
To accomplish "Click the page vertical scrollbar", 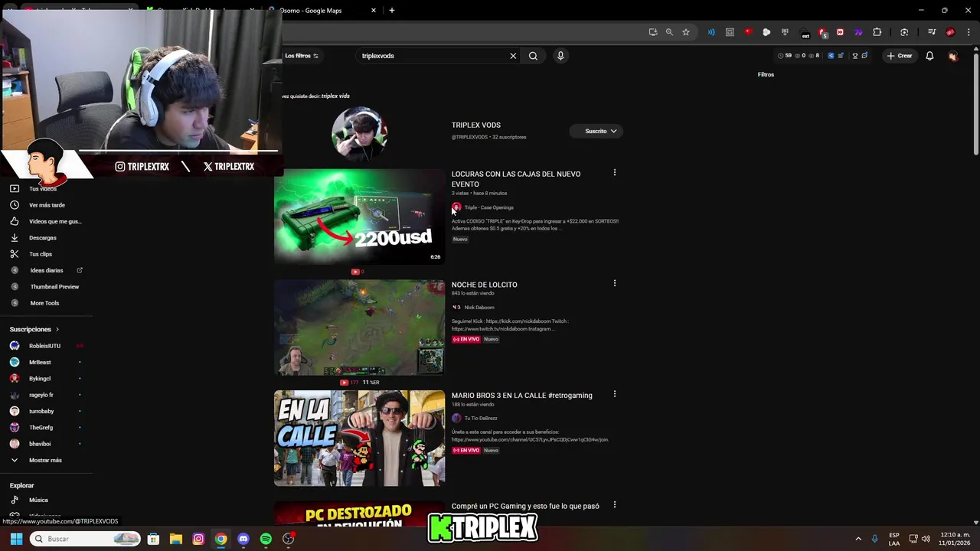I will pyautogui.click(x=976, y=103).
